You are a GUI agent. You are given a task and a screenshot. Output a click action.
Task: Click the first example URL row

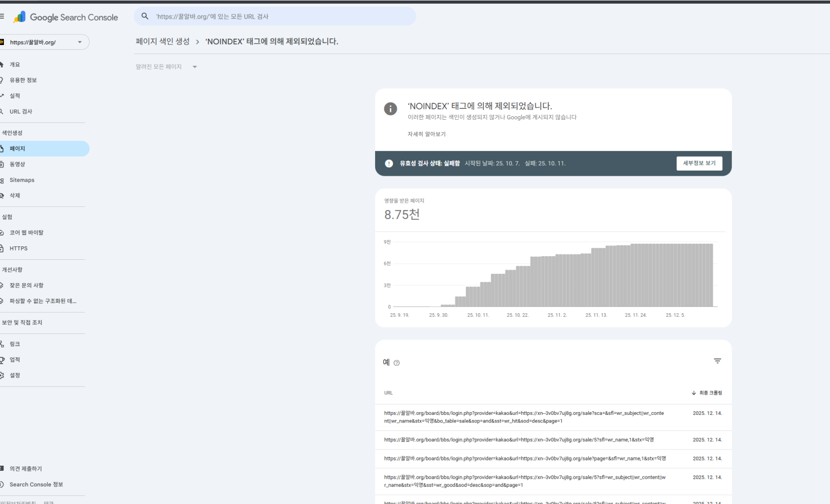(x=524, y=417)
